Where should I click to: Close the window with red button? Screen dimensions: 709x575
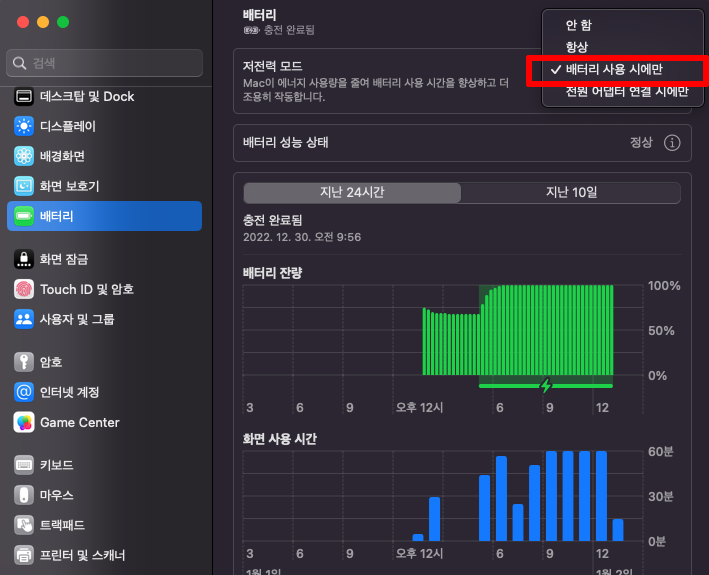23,22
